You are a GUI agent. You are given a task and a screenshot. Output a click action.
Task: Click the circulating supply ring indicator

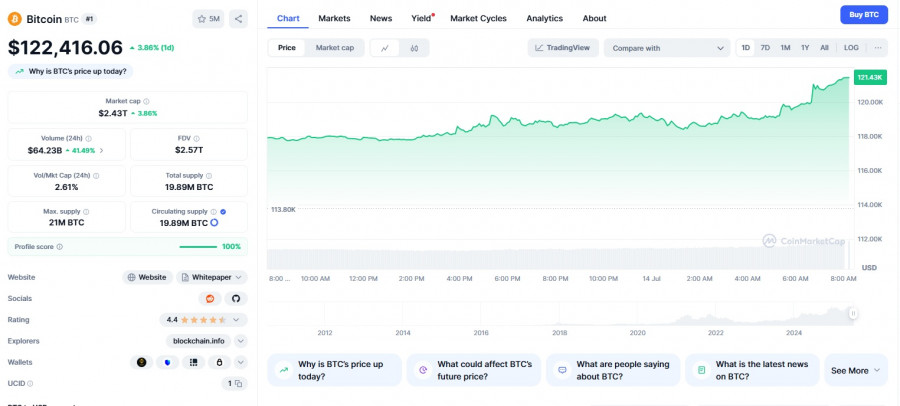[214, 223]
